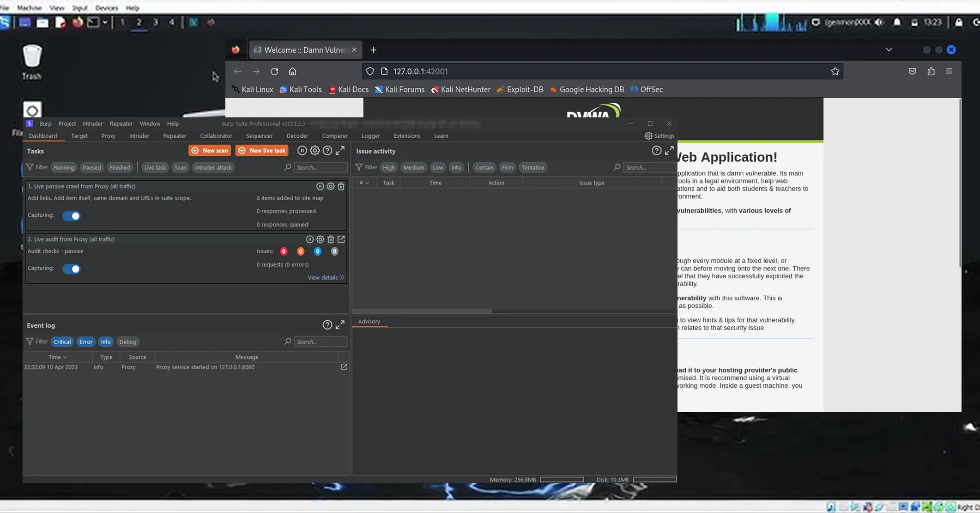
Task: Toggle the Debug filter in the Event log
Action: 128,342
